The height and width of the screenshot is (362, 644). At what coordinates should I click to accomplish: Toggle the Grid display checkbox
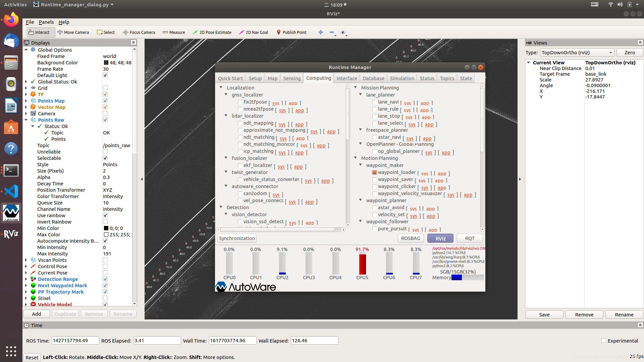[x=105, y=88]
